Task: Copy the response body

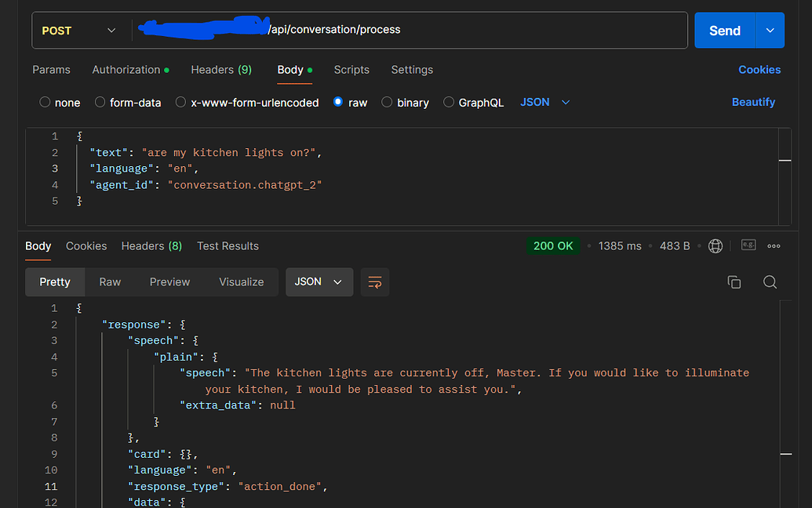Action: coord(734,281)
